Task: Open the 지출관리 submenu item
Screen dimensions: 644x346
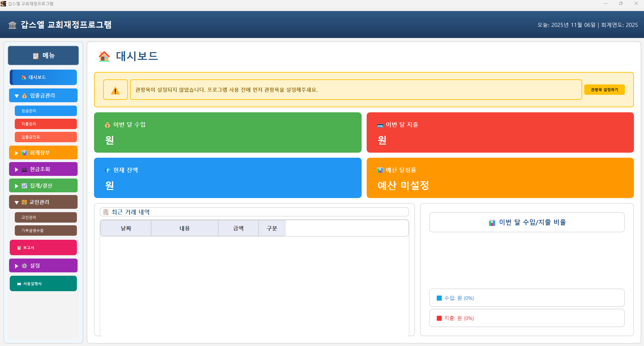Action: (45, 124)
